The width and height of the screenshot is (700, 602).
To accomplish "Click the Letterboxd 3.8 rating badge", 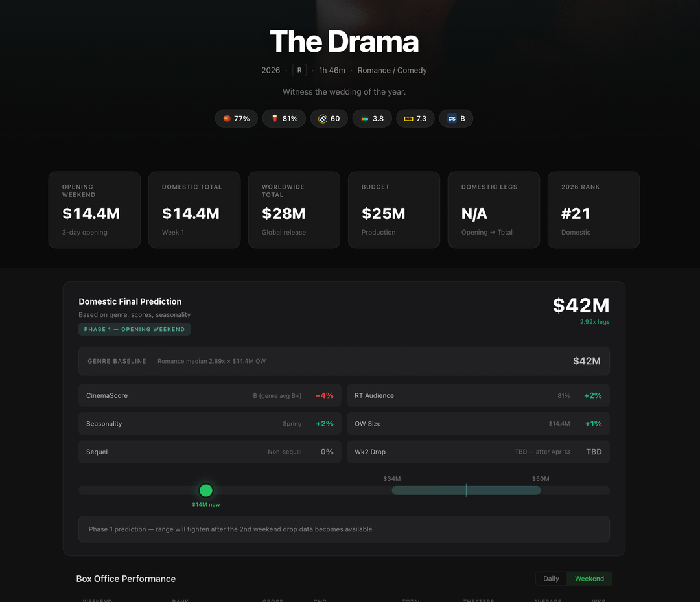I will [x=372, y=119].
